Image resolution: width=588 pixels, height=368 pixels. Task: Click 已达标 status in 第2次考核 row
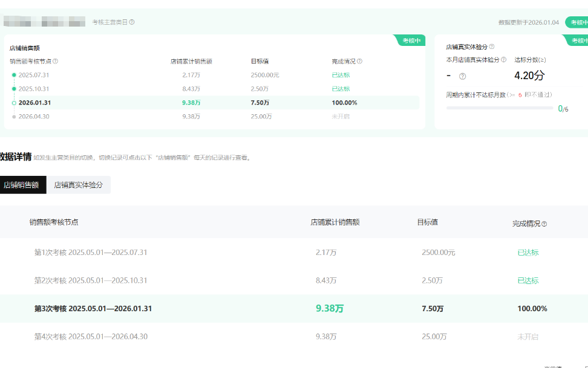[528, 280]
